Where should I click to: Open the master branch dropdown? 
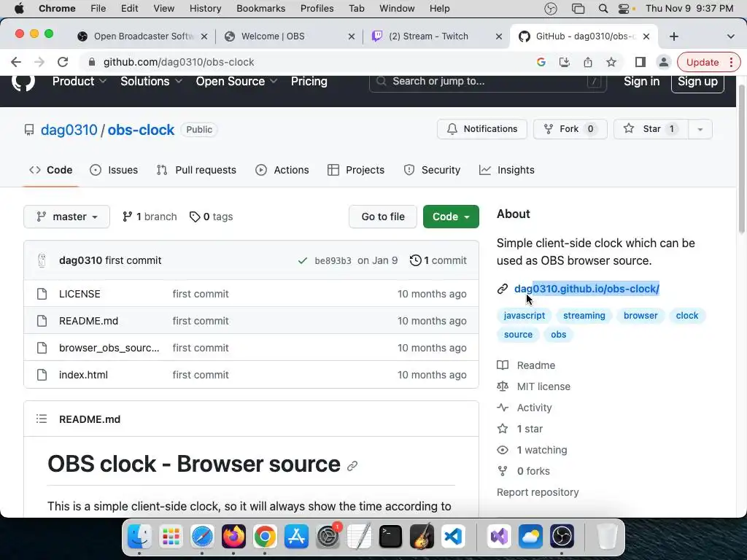tap(66, 217)
